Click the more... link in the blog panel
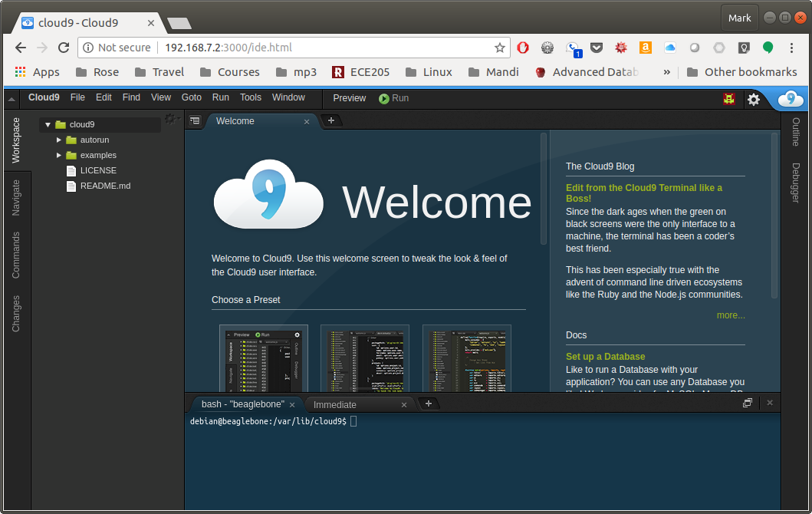The height and width of the screenshot is (514, 812). pyautogui.click(x=731, y=315)
